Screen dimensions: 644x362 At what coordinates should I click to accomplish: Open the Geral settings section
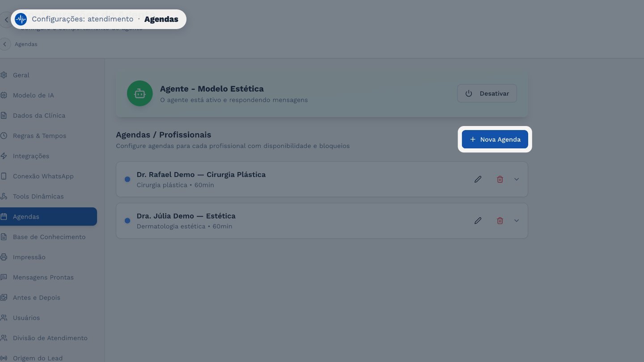coord(48,75)
